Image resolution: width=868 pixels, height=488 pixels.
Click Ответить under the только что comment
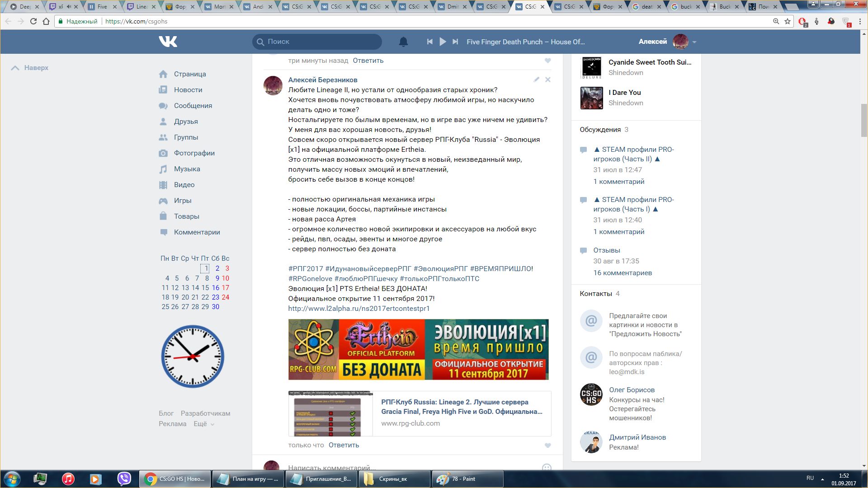[344, 445]
